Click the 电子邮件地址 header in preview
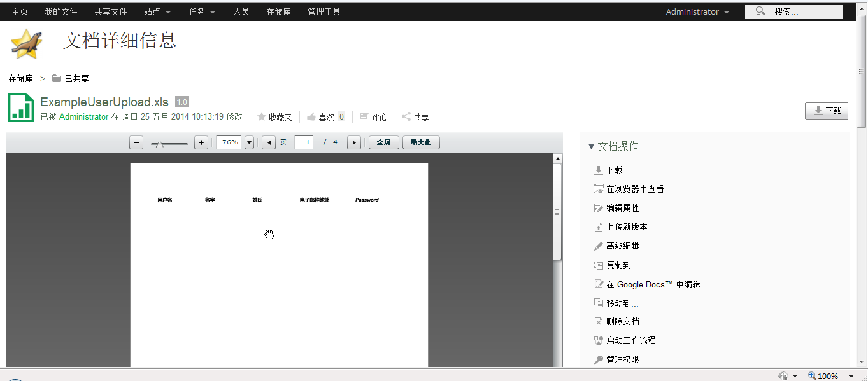This screenshot has width=868, height=381. click(x=315, y=200)
